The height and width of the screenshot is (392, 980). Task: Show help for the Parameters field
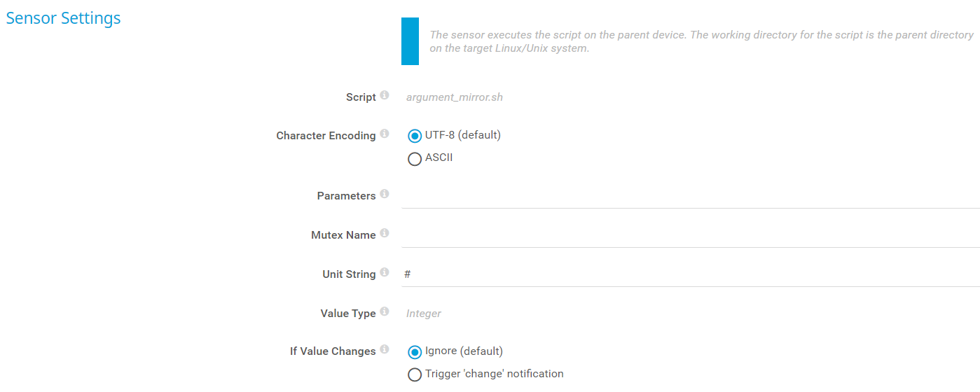pyautogui.click(x=385, y=195)
